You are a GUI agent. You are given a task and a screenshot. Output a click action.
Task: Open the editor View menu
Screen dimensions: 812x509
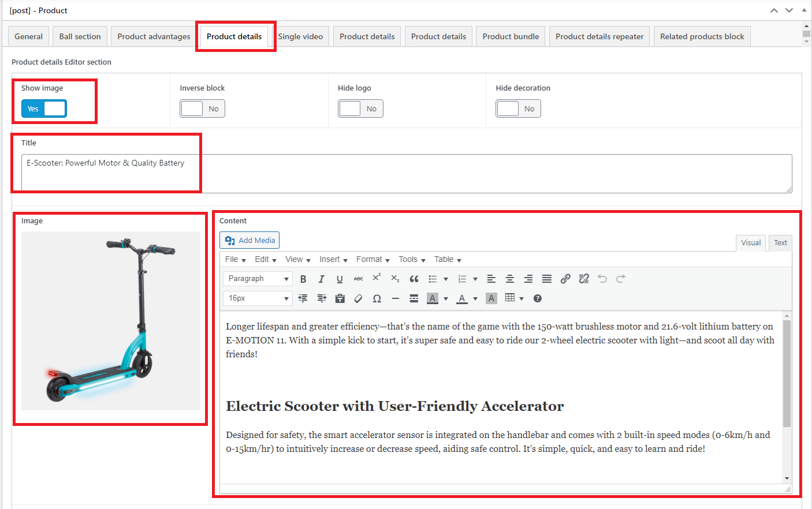click(x=298, y=260)
